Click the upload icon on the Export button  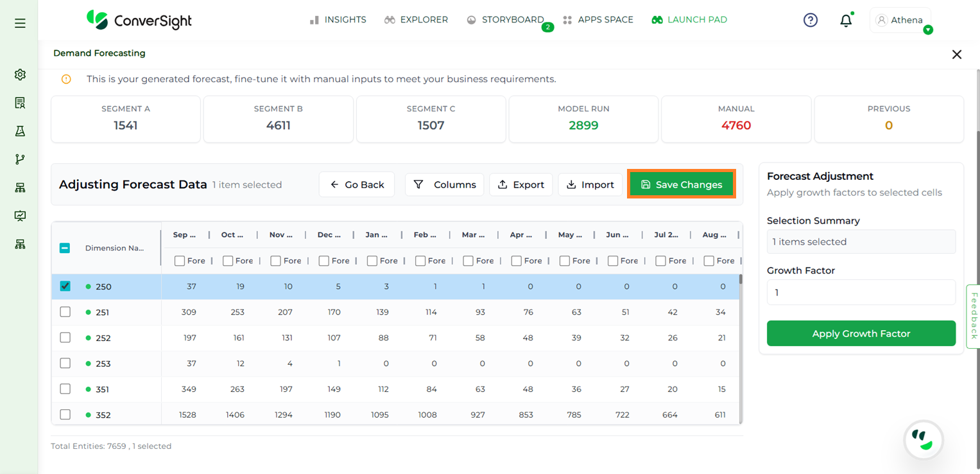coord(503,184)
